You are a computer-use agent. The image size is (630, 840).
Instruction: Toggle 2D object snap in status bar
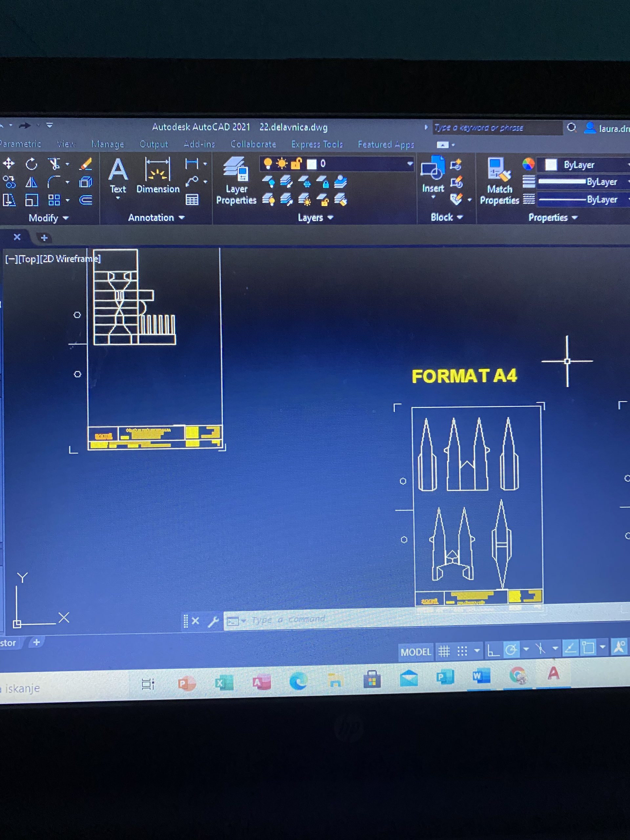pos(588,647)
